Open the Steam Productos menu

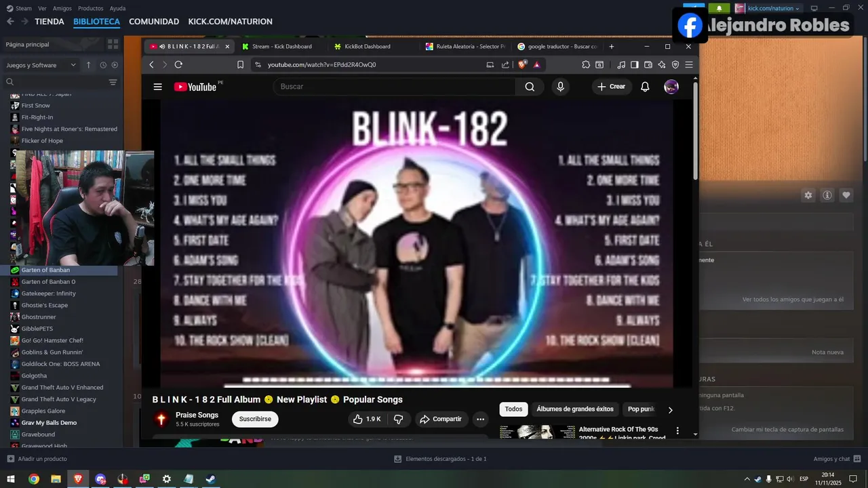(x=90, y=8)
